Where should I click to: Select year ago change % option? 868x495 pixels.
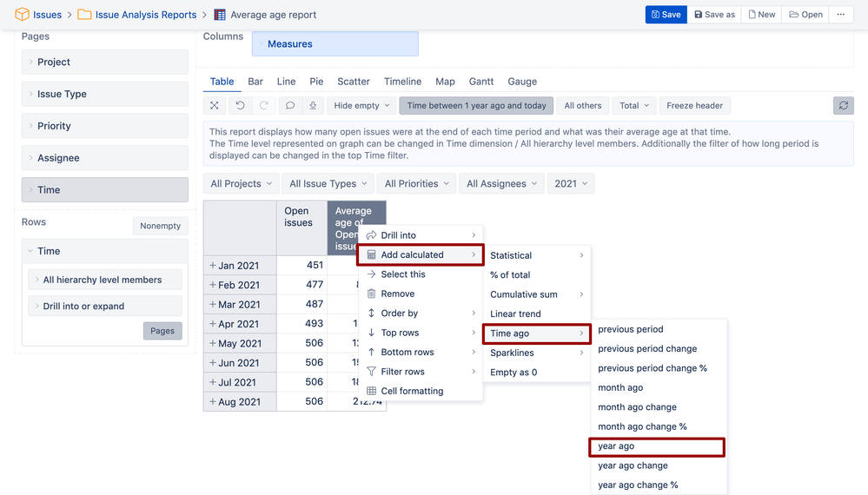pos(659,485)
